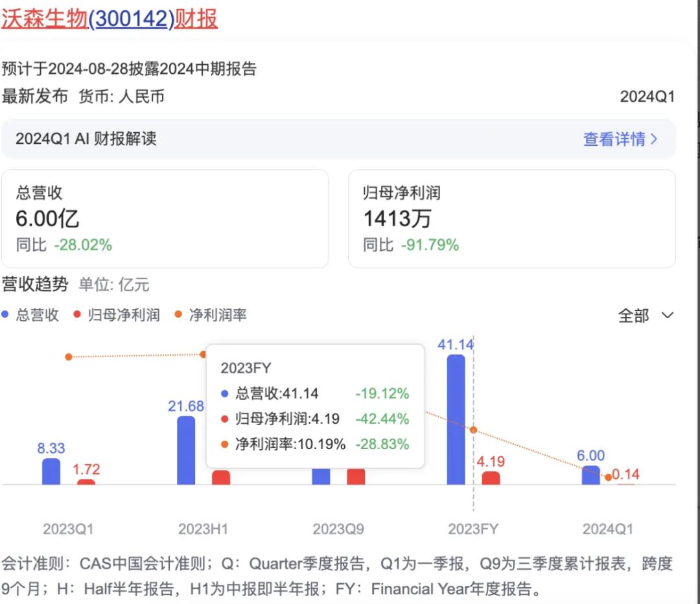The width and height of the screenshot is (700, 604).
Task: Select the 2024Q1 label at top right
Action: click(647, 97)
